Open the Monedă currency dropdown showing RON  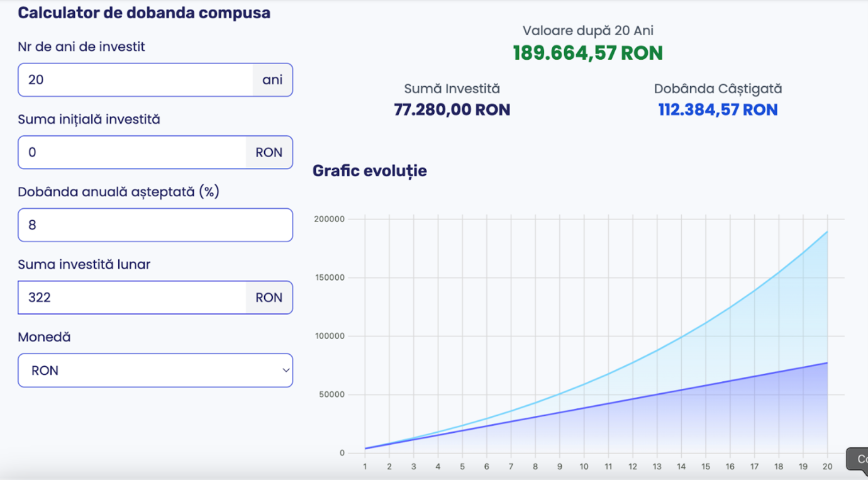pyautogui.click(x=155, y=371)
